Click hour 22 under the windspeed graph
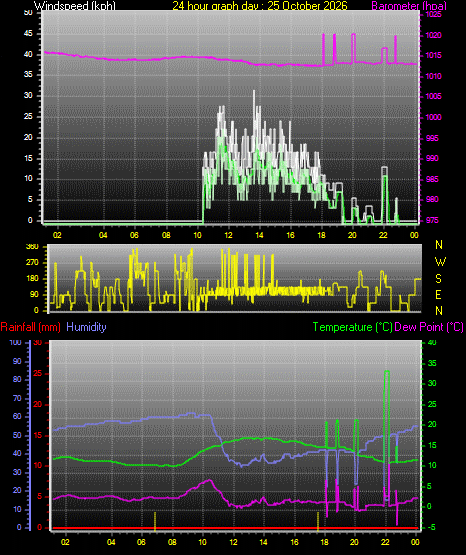 [383, 235]
